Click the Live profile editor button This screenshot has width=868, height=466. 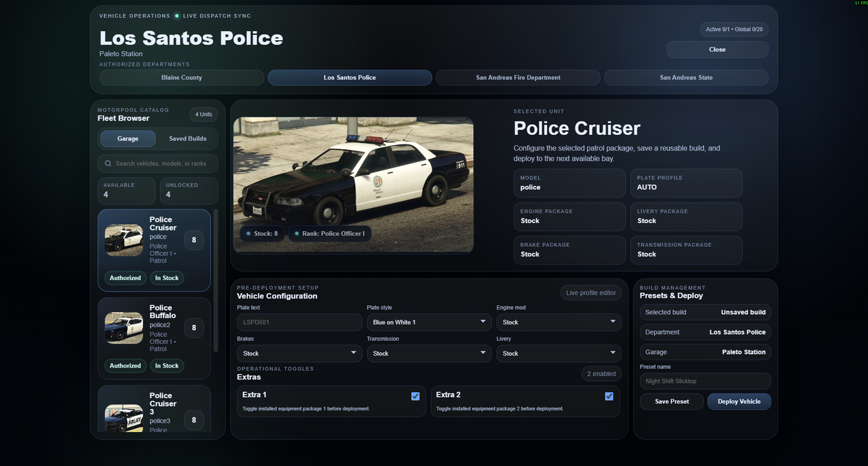(591, 293)
